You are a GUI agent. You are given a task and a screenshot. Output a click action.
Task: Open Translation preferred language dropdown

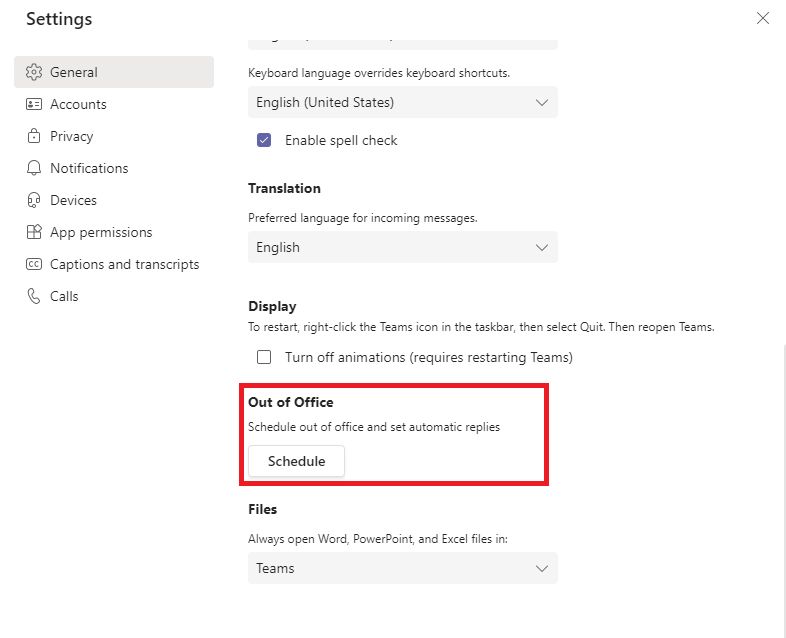[403, 247]
